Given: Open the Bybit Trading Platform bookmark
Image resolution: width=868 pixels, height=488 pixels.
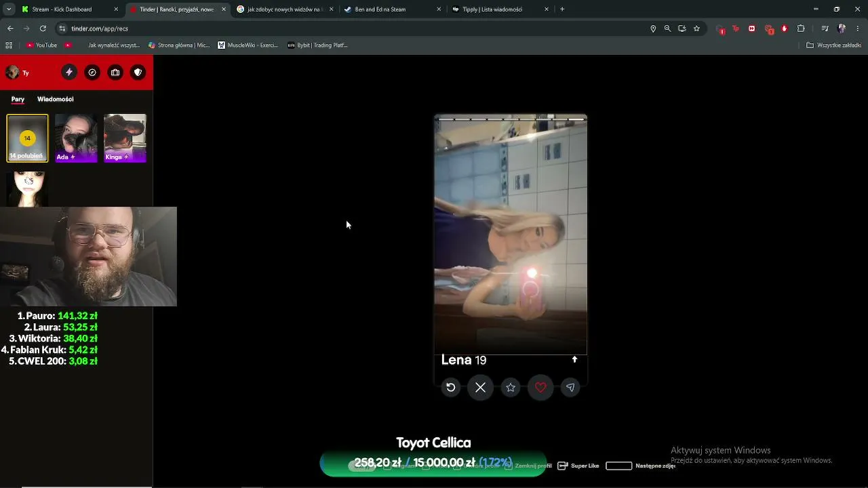Looking at the screenshot, I should click(317, 45).
